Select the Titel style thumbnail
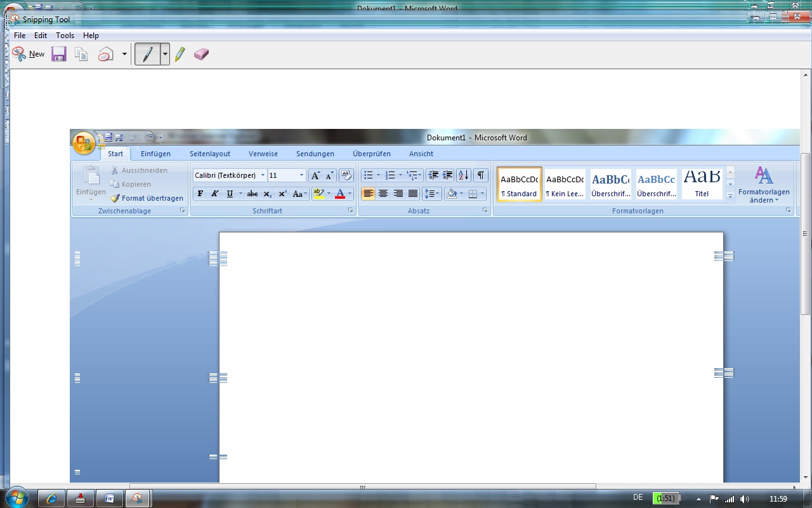Image resolution: width=812 pixels, height=508 pixels. coord(702,184)
